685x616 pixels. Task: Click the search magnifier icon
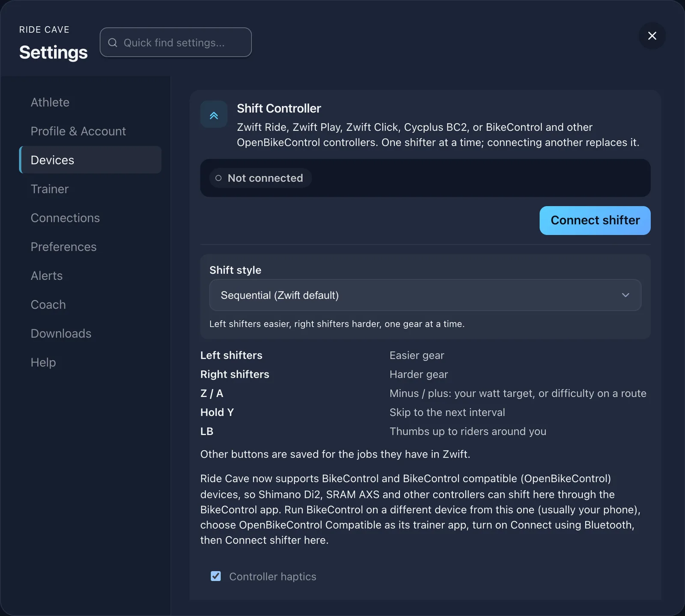(x=113, y=42)
